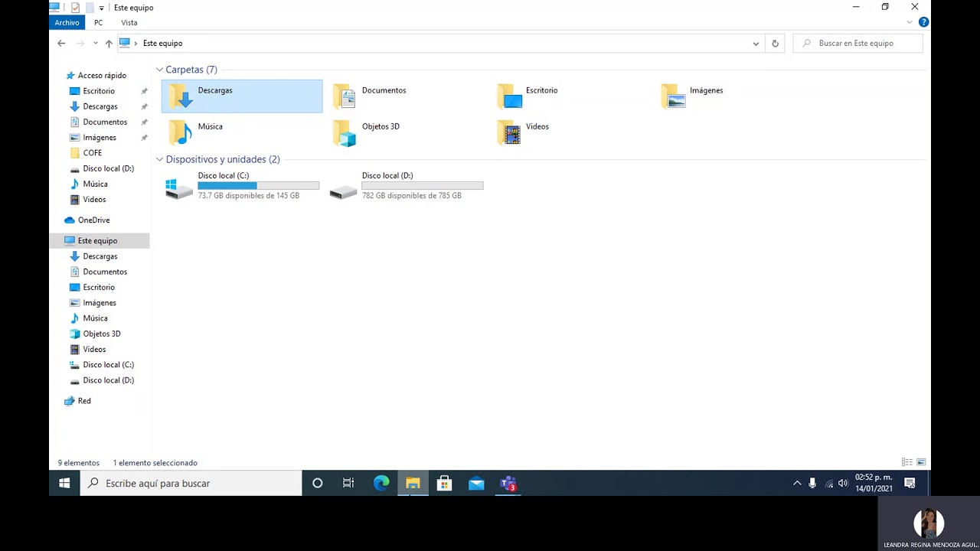The width and height of the screenshot is (980, 551).
Task: Open the PC ribbon tab
Action: click(x=98, y=22)
